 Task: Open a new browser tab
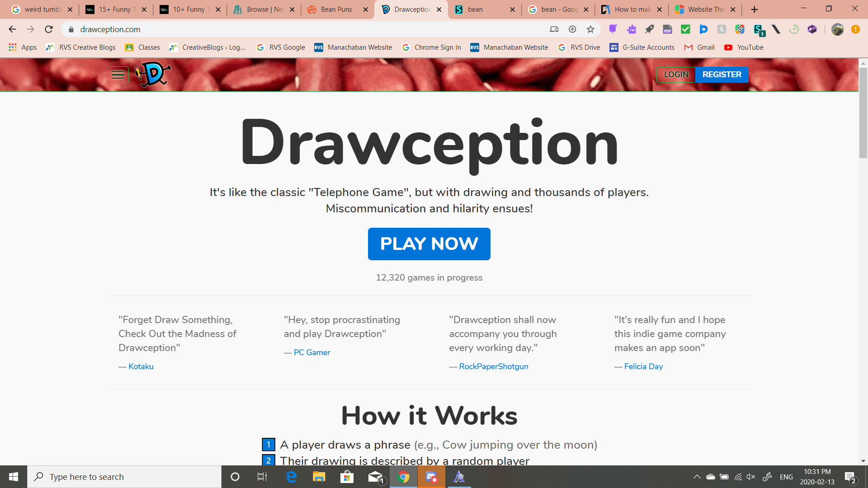[754, 9]
